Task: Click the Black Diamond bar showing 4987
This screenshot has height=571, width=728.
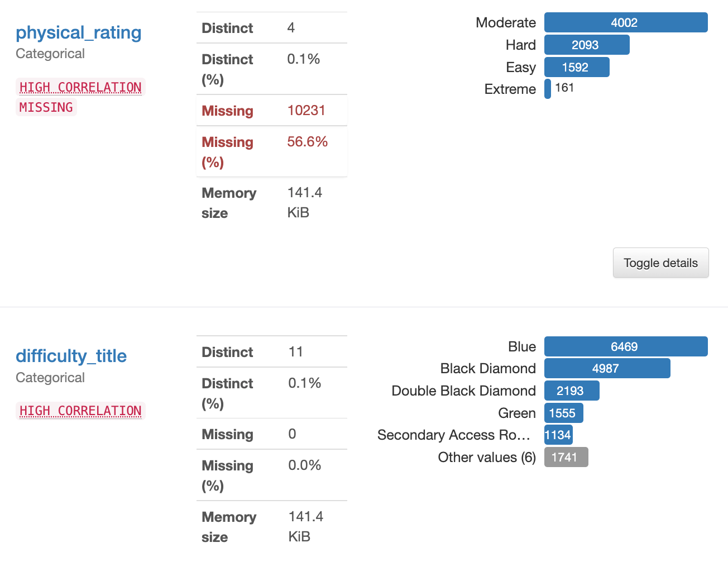Action: 607,369
